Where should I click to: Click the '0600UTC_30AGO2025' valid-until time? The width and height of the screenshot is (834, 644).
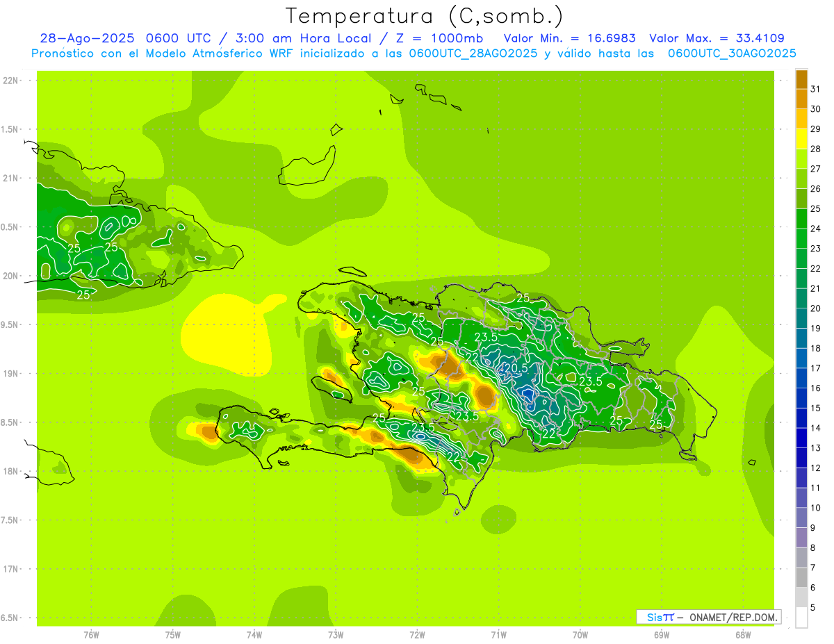[x=732, y=53]
